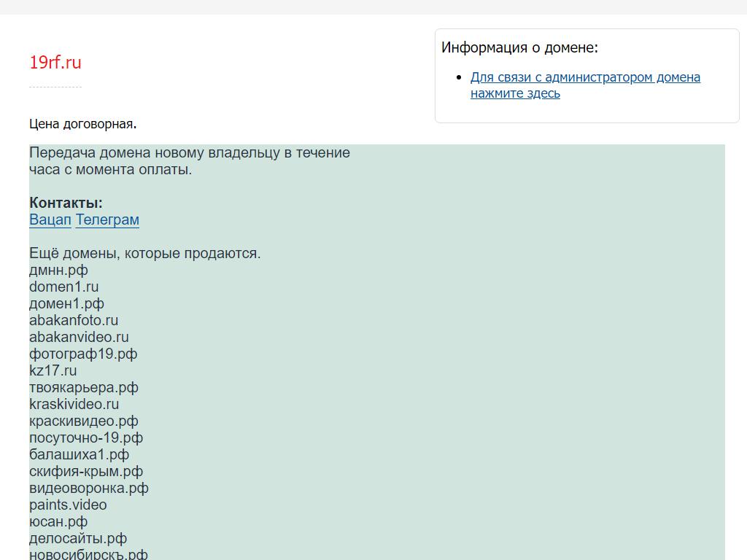Select the kz17.ru domain entry
747x560 pixels.
pos(53,370)
